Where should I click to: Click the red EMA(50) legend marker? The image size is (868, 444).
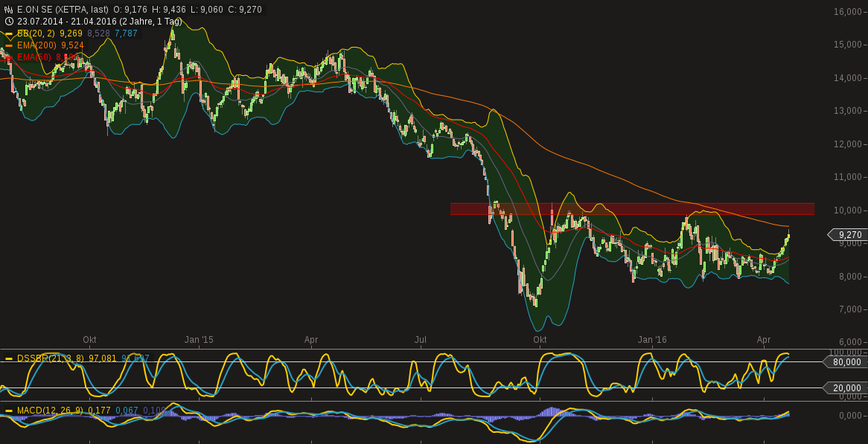8,58
